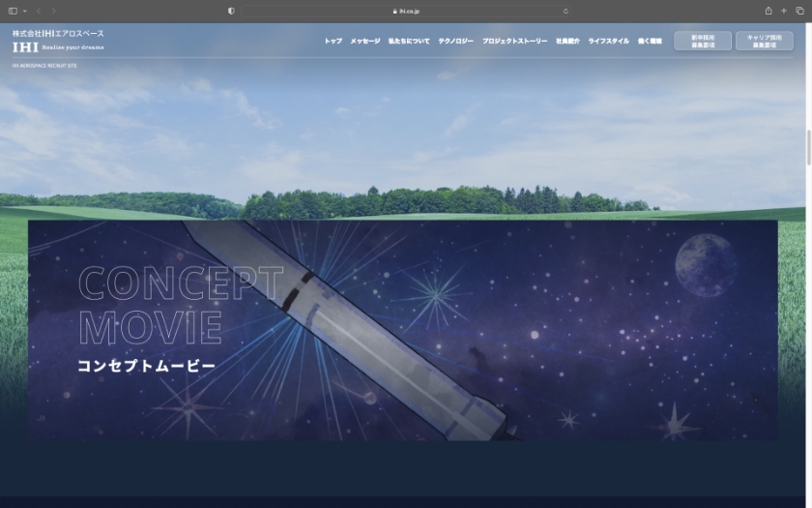Reload the page with the refresh icon
This screenshot has height=508, width=812.
pyautogui.click(x=565, y=11)
